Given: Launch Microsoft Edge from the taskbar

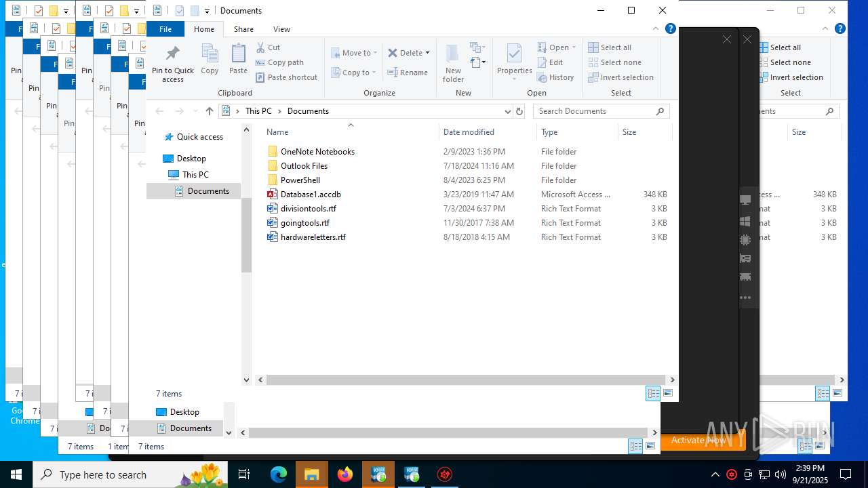Looking at the screenshot, I should coord(279,474).
